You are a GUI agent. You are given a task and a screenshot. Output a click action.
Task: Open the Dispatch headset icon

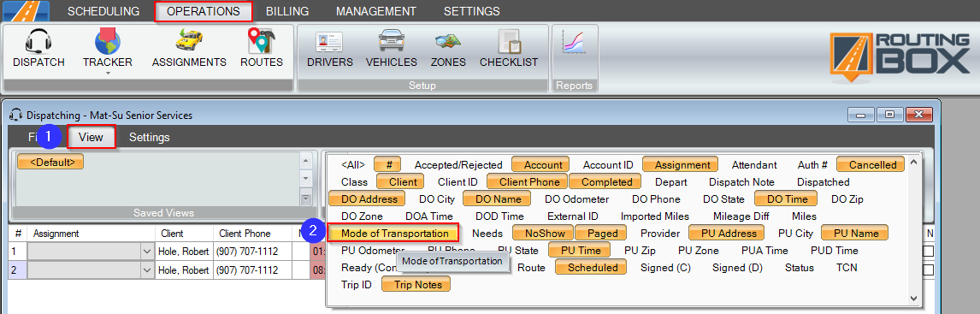pos(38,41)
